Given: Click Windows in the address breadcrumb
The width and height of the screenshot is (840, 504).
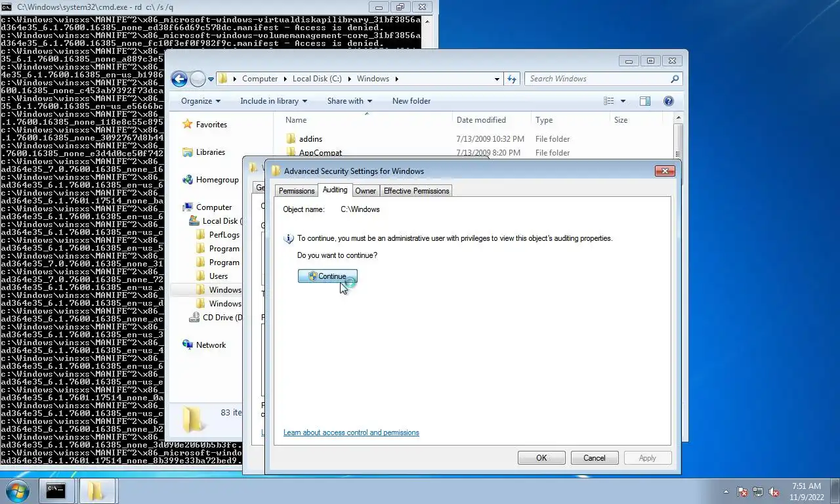Looking at the screenshot, I should 373,79.
